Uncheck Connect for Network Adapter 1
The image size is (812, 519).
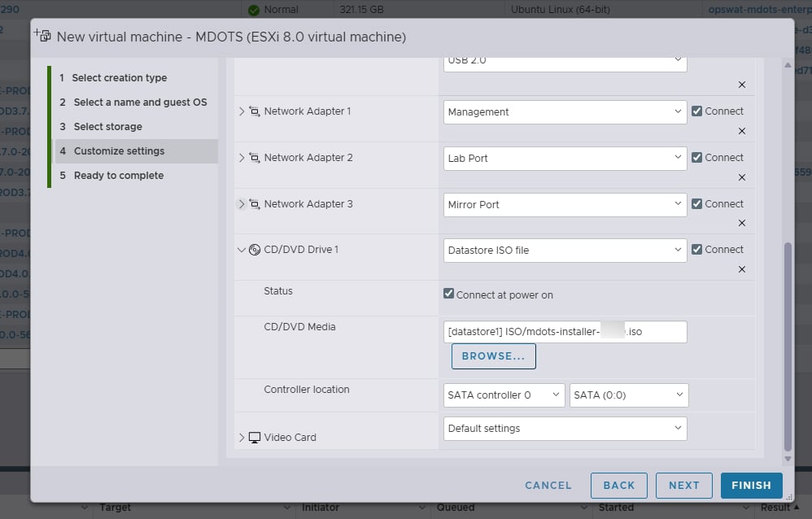click(697, 111)
